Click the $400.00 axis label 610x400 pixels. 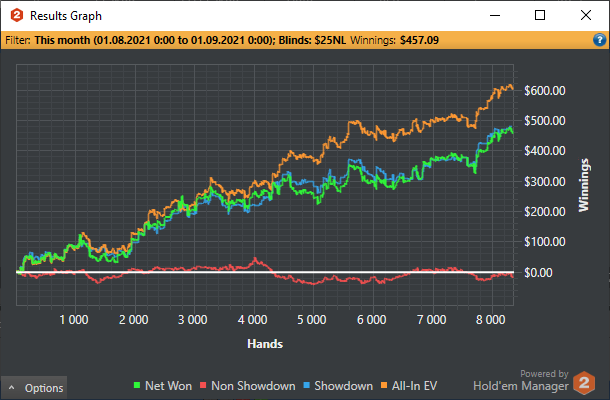pos(545,151)
